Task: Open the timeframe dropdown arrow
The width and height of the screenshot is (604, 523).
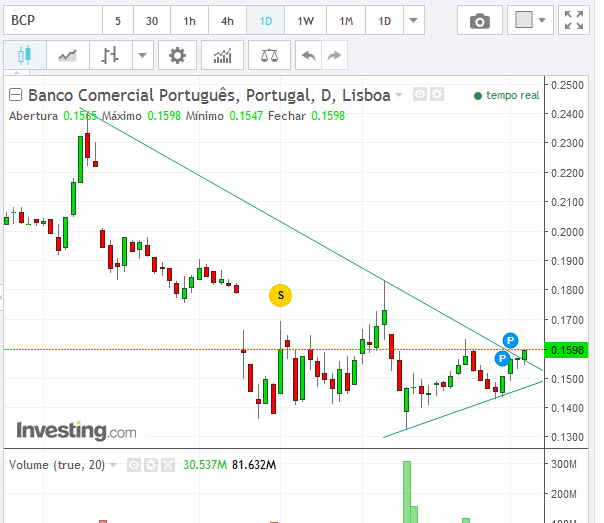Action: (414, 20)
